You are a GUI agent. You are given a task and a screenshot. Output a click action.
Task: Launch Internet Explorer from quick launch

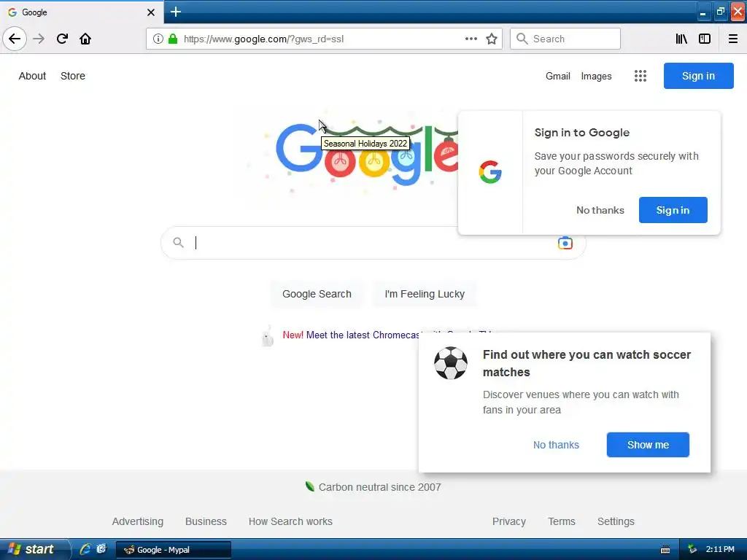(85, 549)
